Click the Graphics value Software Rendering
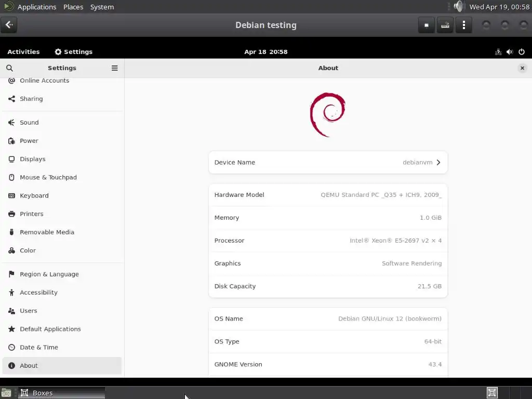Screen dimensions: 532x399 pos(411,263)
